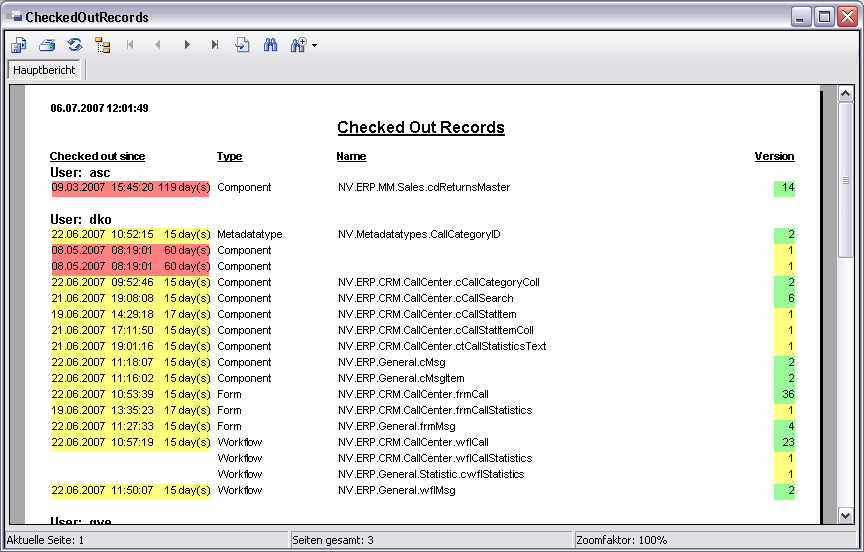This screenshot has height=552, width=864.
Task: Click the Metadatatype type cell
Action: click(250, 234)
